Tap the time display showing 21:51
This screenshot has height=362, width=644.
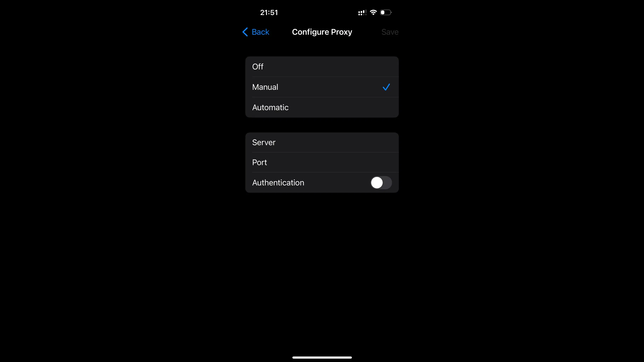click(269, 12)
